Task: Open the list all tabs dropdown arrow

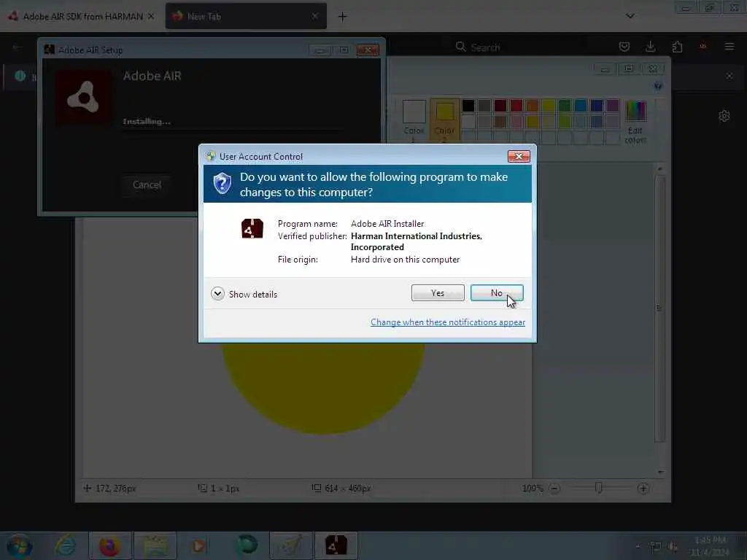Action: pos(630,16)
